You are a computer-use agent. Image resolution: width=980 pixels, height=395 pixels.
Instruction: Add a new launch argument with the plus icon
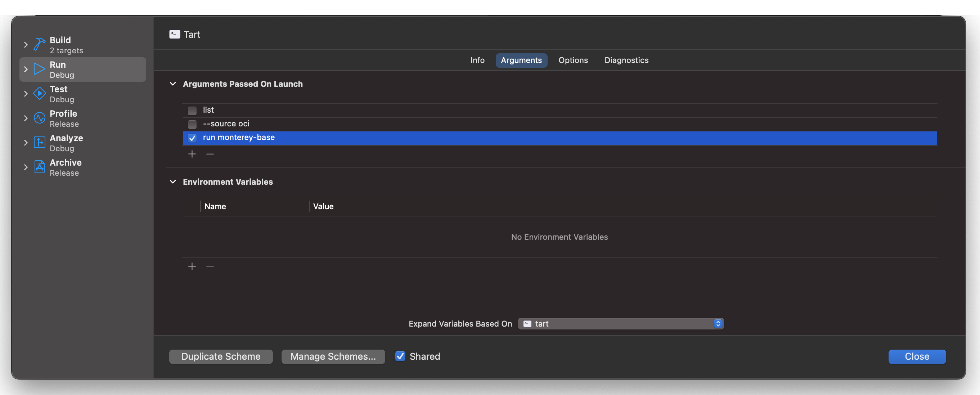192,154
